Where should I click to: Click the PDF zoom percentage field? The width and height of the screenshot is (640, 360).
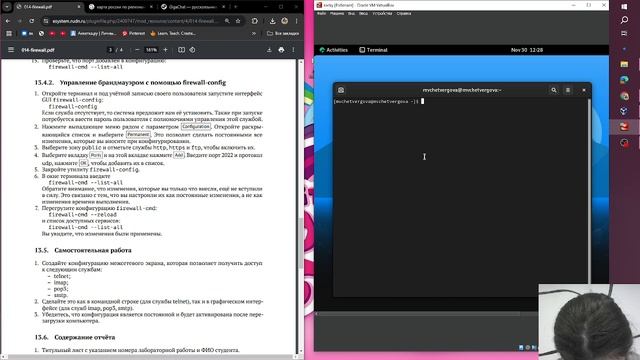tap(151, 50)
